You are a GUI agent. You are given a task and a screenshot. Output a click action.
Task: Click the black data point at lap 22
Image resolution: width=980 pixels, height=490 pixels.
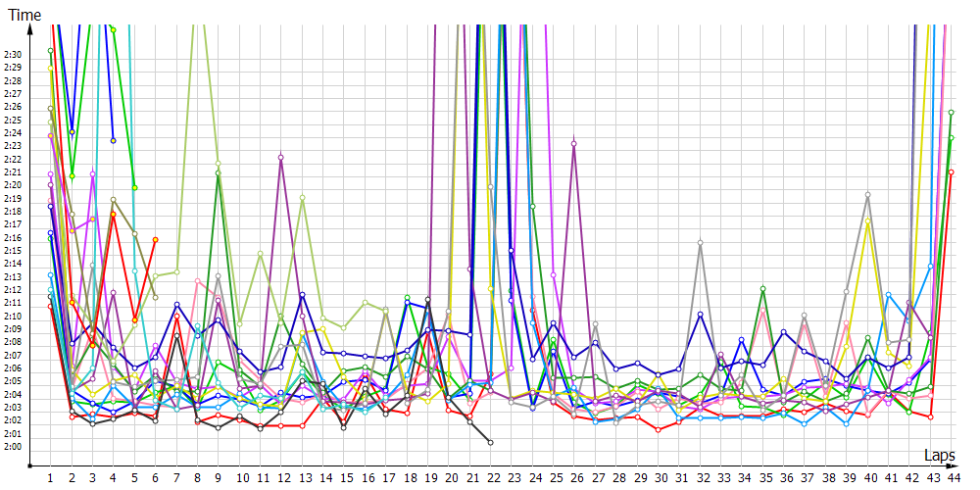tap(490, 443)
